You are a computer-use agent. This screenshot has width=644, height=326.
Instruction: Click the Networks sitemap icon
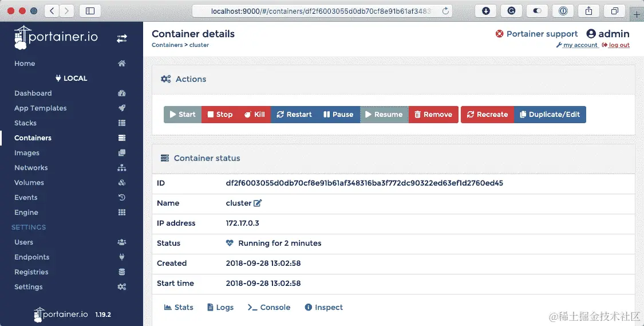point(121,168)
